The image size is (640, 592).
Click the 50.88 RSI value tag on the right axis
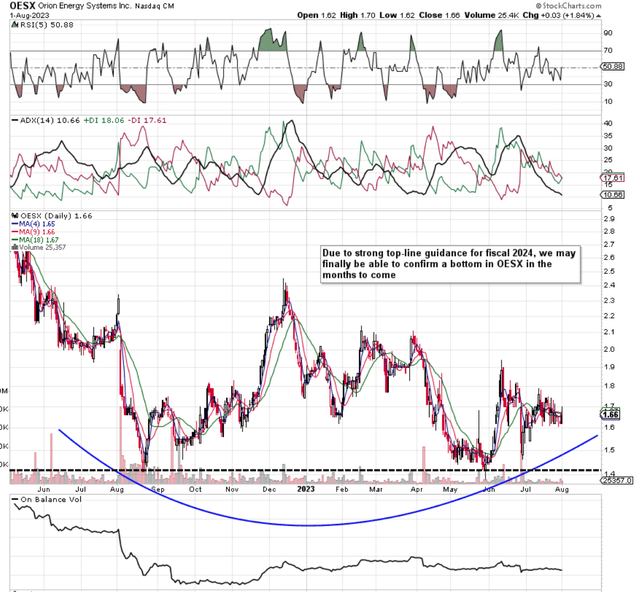tap(613, 66)
